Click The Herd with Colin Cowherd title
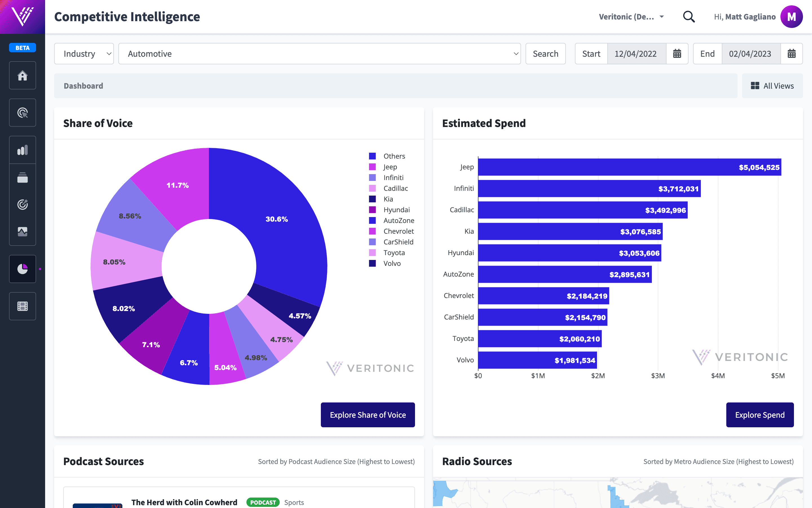The height and width of the screenshot is (508, 812). 184,502
